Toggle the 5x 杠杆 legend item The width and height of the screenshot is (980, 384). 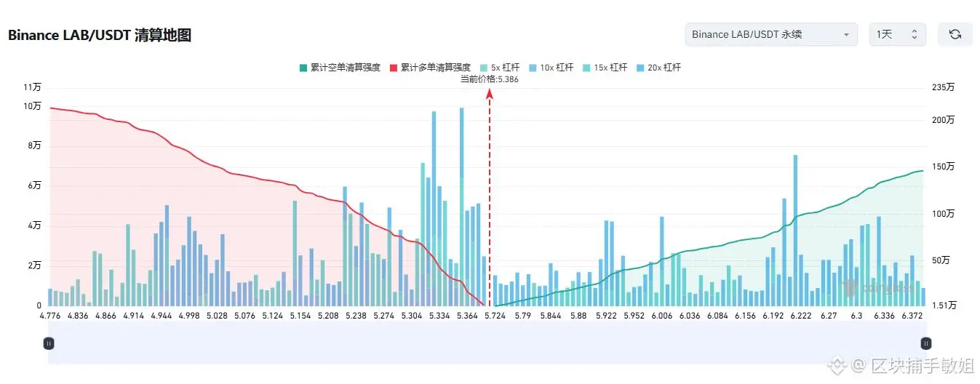(x=499, y=68)
